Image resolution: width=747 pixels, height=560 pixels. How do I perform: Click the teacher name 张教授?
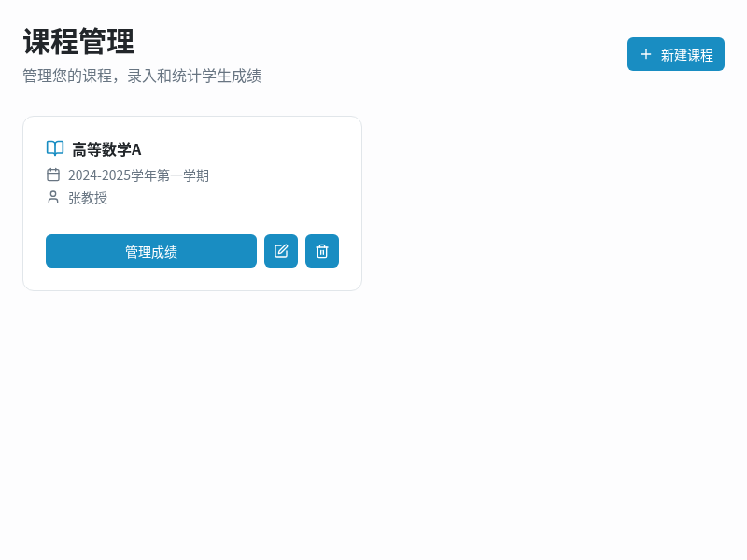(x=87, y=198)
